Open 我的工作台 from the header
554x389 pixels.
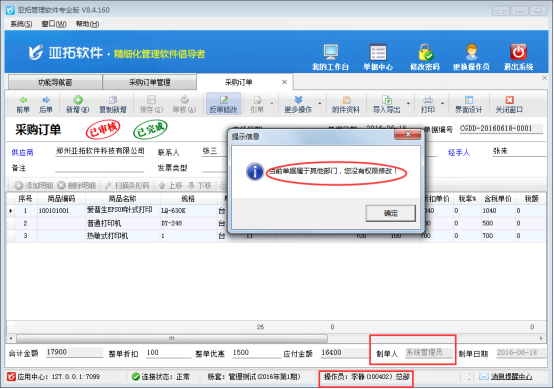(331, 52)
